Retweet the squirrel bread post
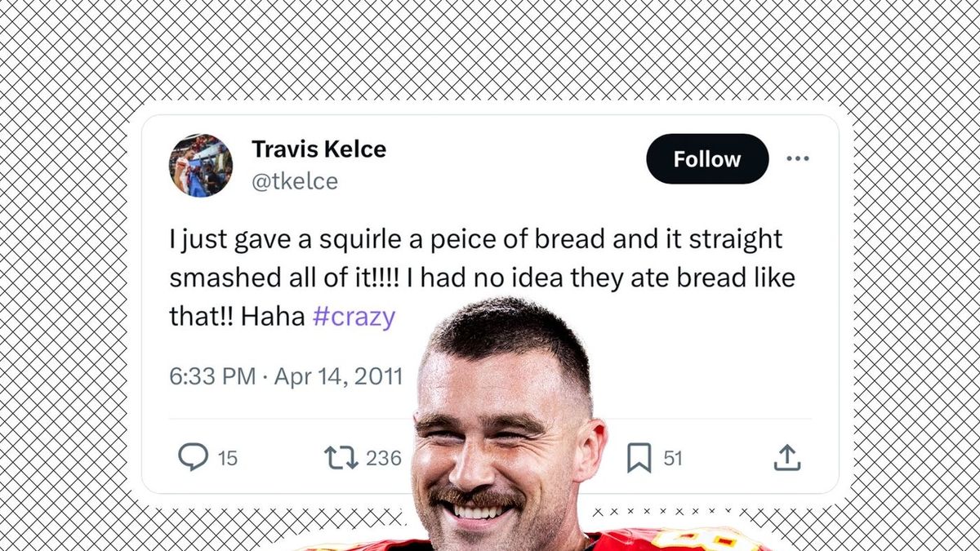The width and height of the screenshot is (980, 551). [x=343, y=457]
